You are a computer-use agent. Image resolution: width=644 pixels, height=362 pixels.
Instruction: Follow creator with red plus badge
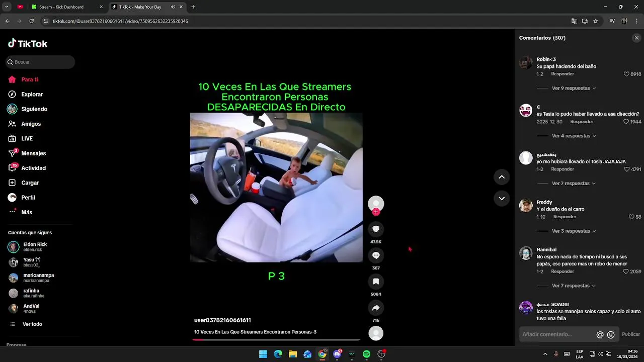(376, 212)
